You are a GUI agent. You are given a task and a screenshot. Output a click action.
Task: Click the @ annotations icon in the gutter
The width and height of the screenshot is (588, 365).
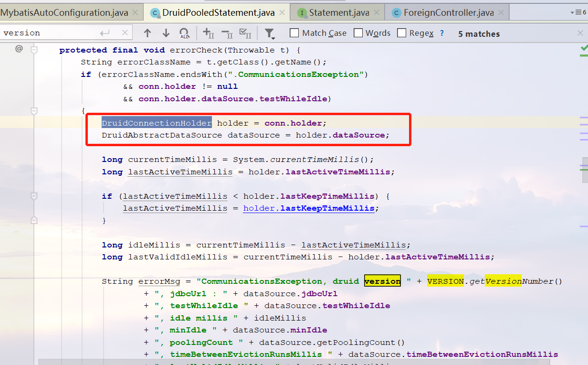18,48
